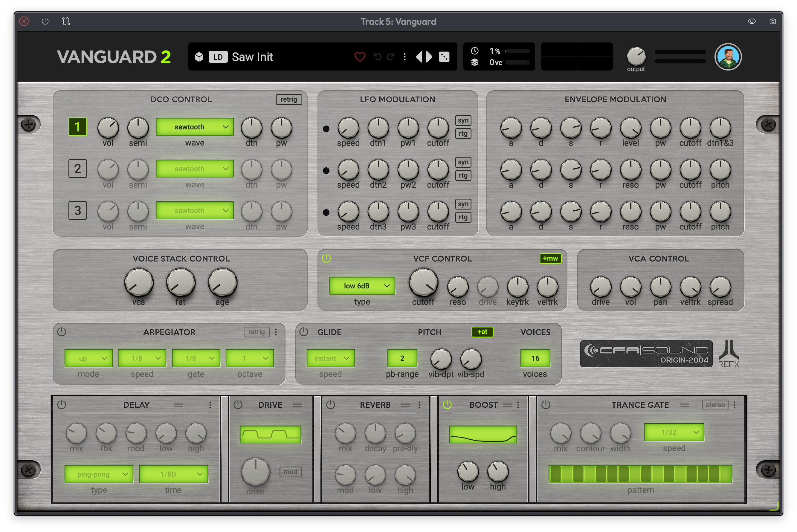Open Arpegiator octave dropdown

(250, 358)
